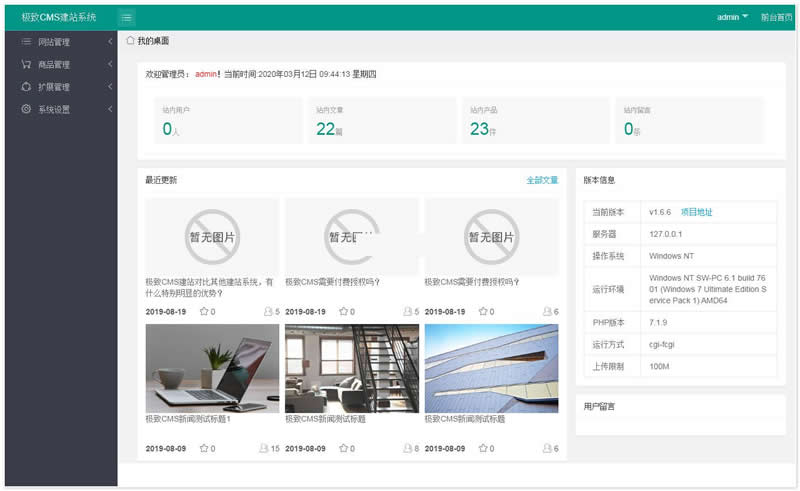Expand the 网站管理 menu chevron
The width and height of the screenshot is (800, 491).
(109, 42)
